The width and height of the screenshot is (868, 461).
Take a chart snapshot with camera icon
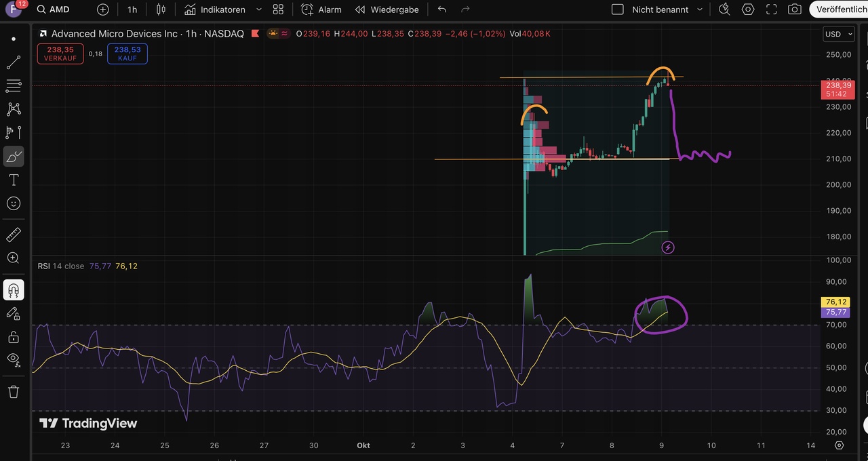click(x=794, y=9)
